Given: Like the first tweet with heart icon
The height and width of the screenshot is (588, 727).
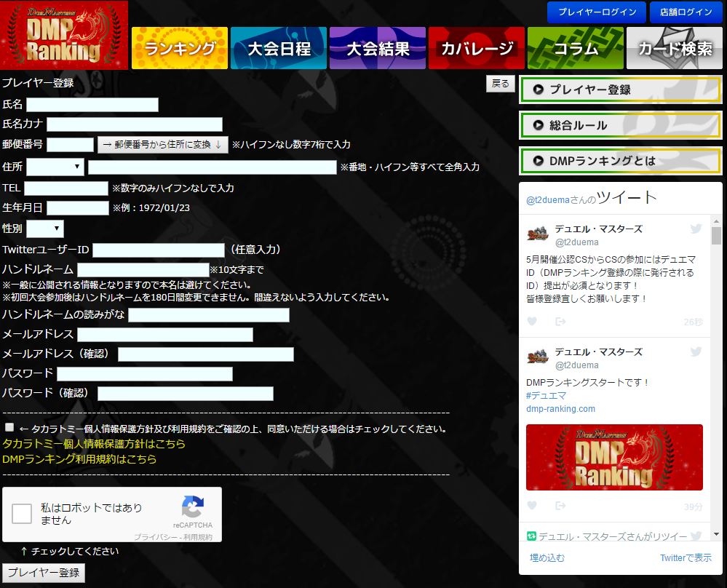Looking at the screenshot, I should point(532,322).
